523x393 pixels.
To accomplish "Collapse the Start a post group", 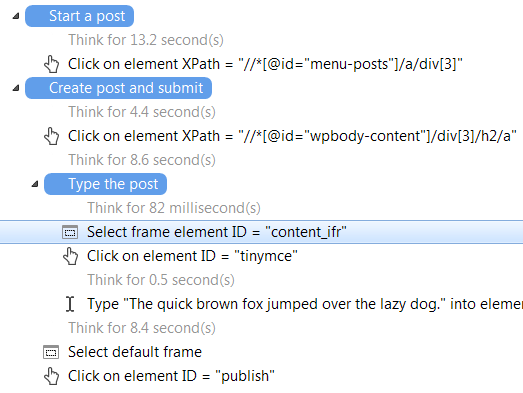I will point(16,16).
